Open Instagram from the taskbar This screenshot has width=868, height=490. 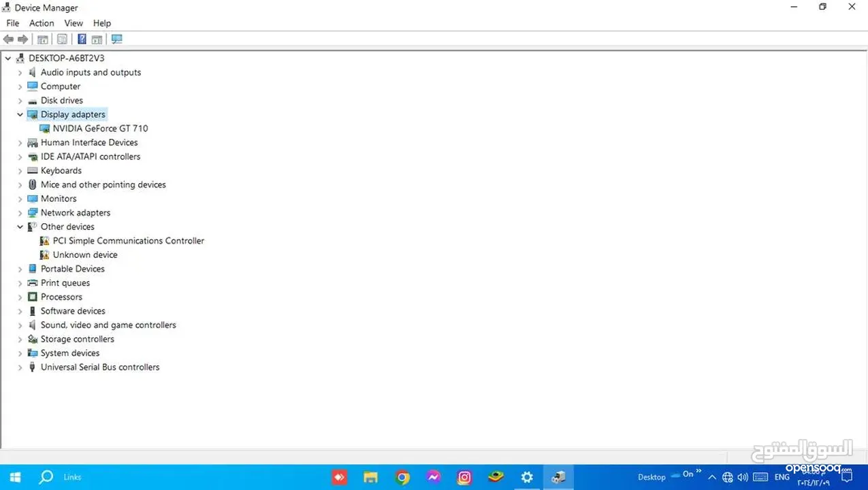tap(464, 478)
